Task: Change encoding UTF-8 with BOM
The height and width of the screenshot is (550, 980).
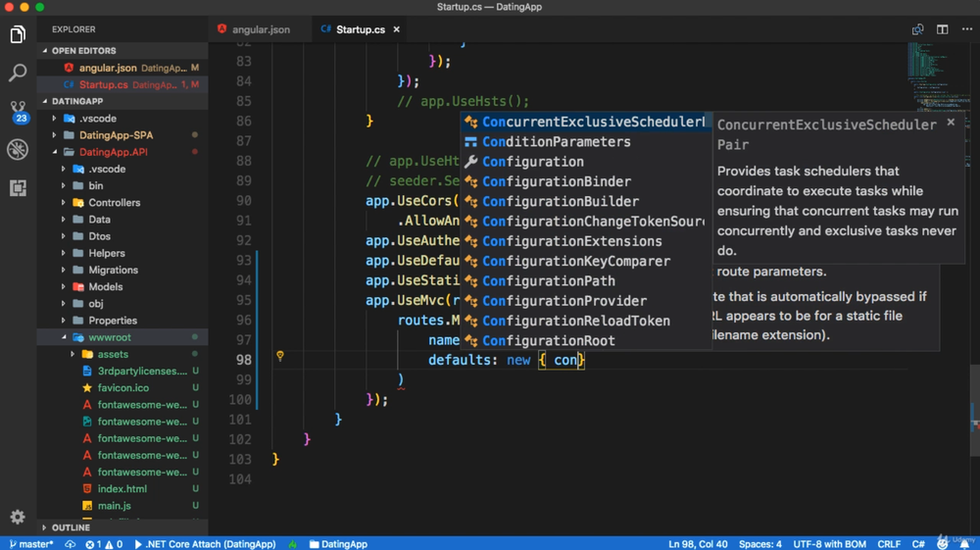Action: pyautogui.click(x=829, y=544)
